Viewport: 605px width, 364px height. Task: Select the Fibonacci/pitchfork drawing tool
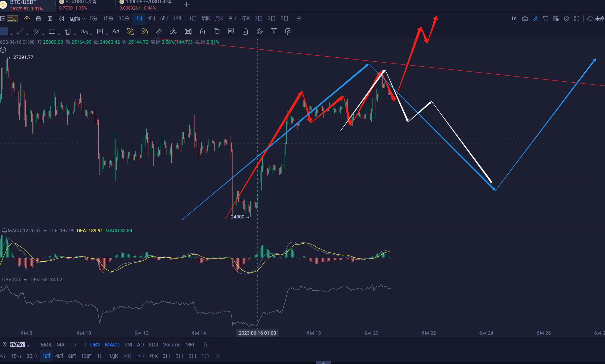click(68, 32)
